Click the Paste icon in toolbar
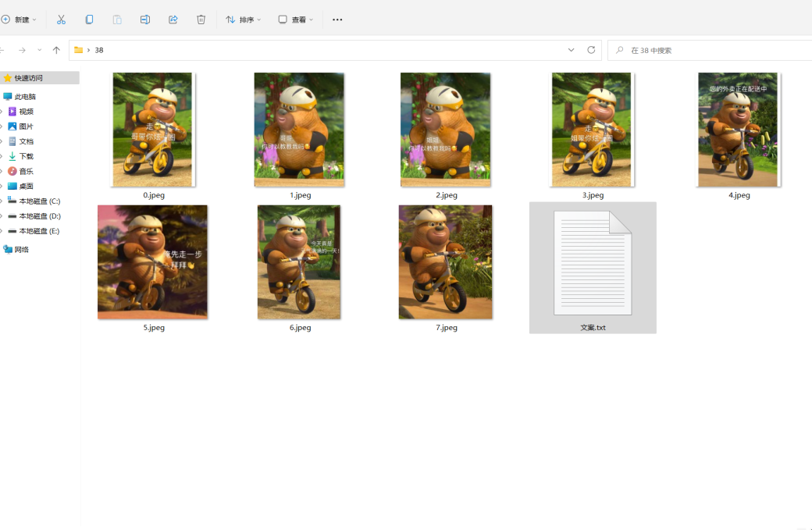 point(117,20)
